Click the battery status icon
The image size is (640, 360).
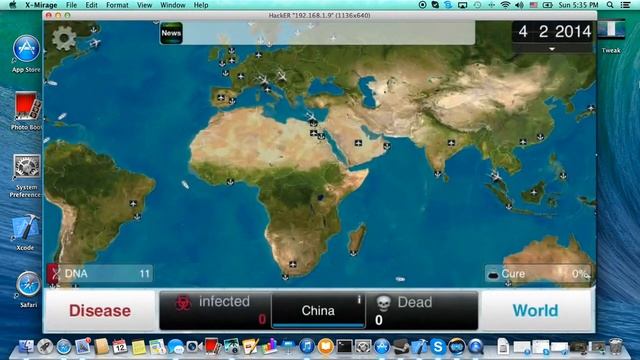click(x=548, y=5)
